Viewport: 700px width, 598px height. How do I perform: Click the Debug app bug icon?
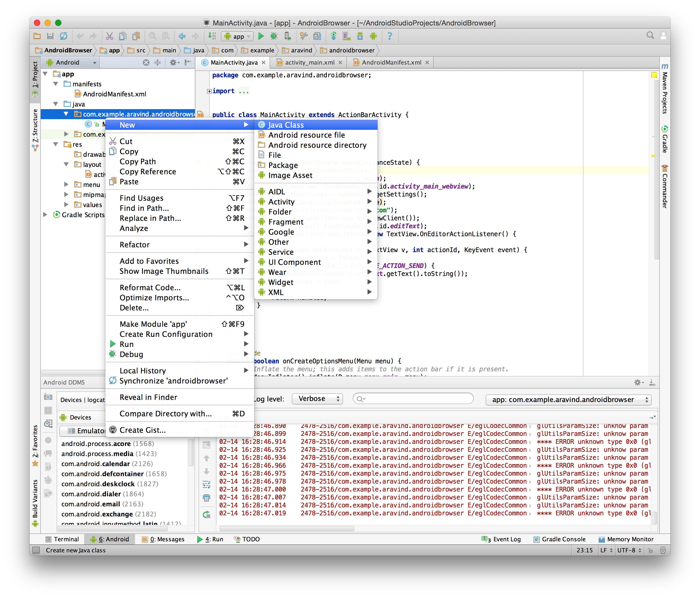click(x=274, y=36)
